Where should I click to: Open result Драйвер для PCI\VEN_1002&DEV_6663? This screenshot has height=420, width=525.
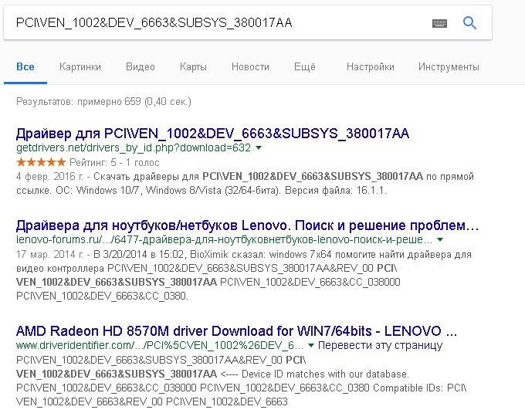[212, 134]
